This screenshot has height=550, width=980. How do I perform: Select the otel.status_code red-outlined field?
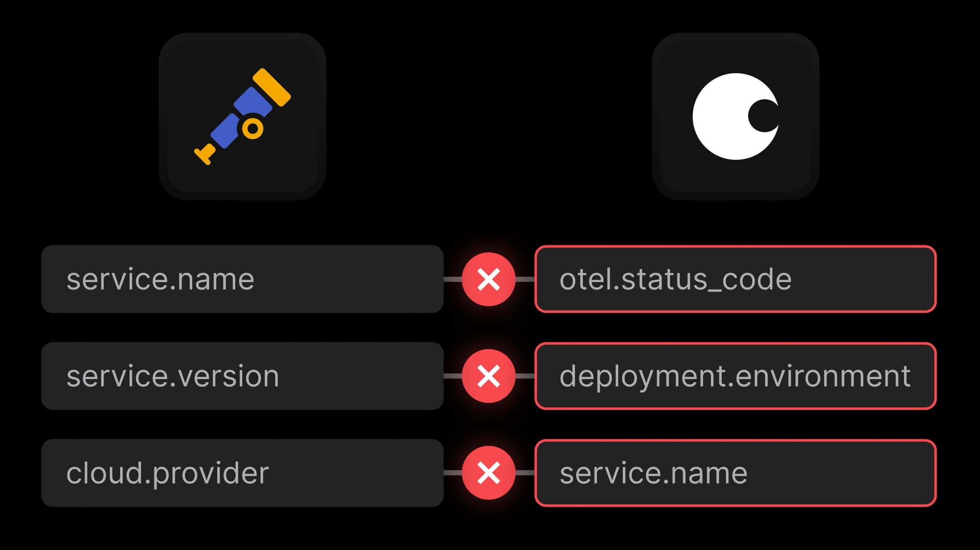tap(735, 279)
